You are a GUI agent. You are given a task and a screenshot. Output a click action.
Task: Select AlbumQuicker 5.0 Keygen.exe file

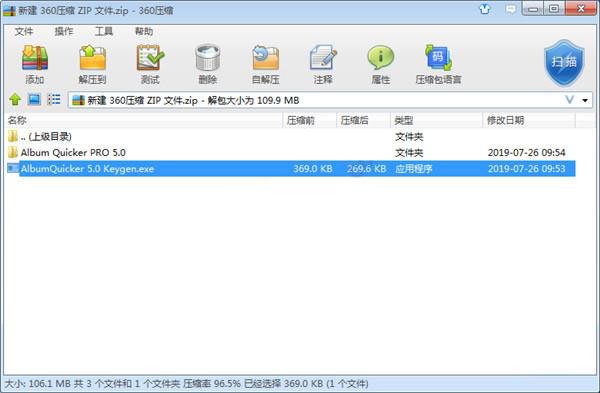(x=291, y=168)
